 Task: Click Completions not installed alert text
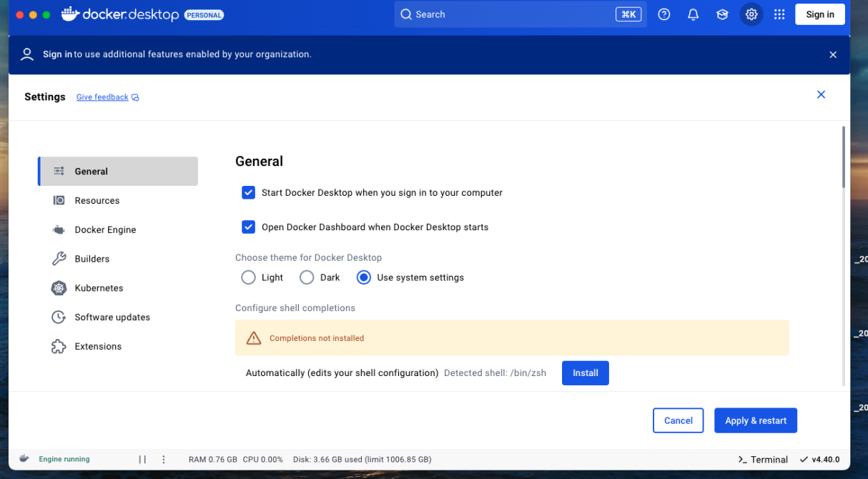coord(317,338)
